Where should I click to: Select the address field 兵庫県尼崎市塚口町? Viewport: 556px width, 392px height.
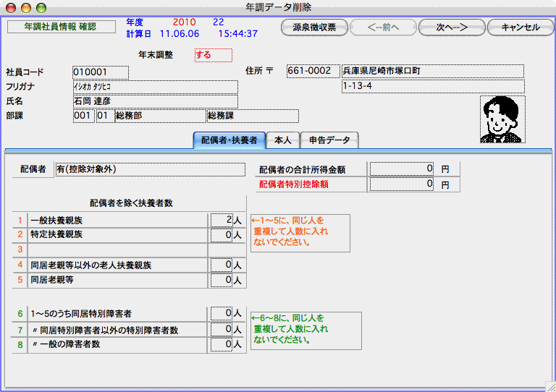tap(432, 71)
